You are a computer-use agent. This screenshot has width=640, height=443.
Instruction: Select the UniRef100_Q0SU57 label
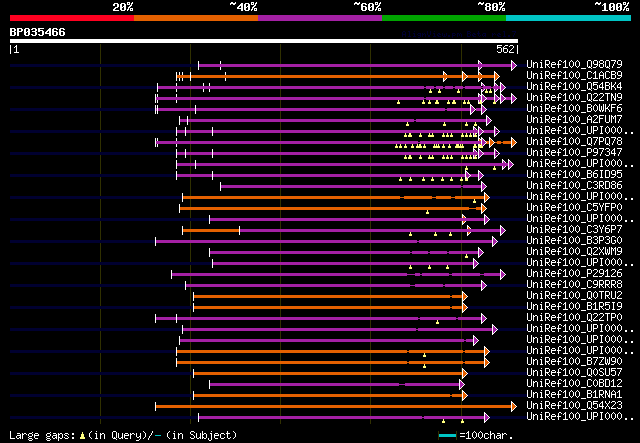[574, 373]
